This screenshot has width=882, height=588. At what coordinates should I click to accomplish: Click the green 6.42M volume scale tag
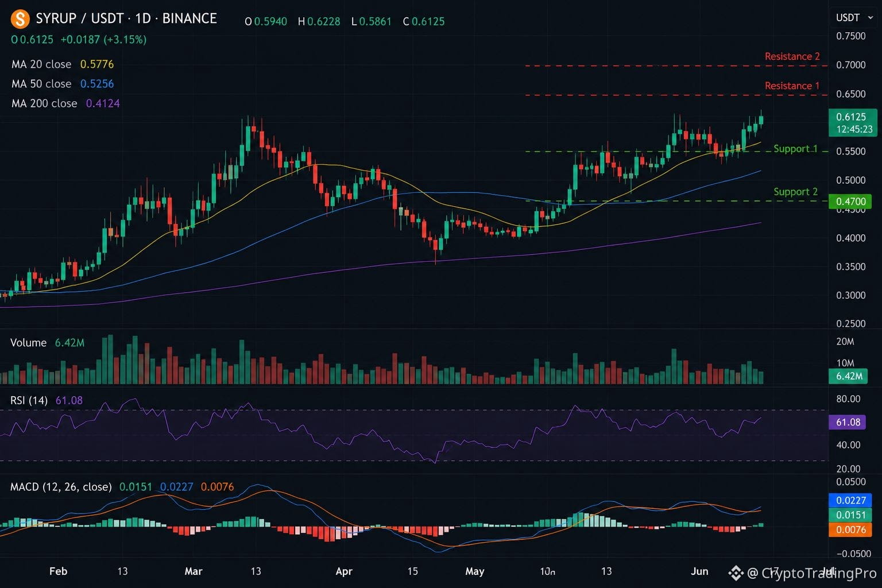(x=848, y=376)
